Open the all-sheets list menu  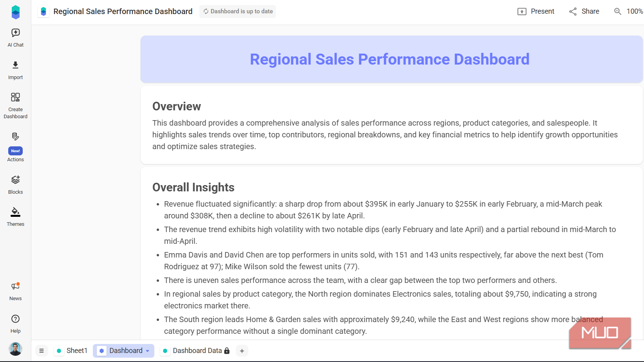coord(42,351)
